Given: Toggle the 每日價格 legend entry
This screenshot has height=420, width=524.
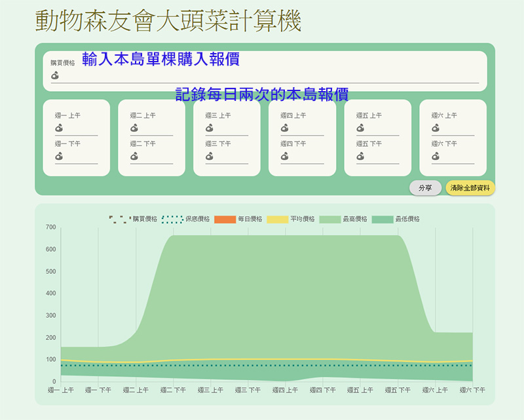Looking at the screenshot, I should (x=238, y=219).
